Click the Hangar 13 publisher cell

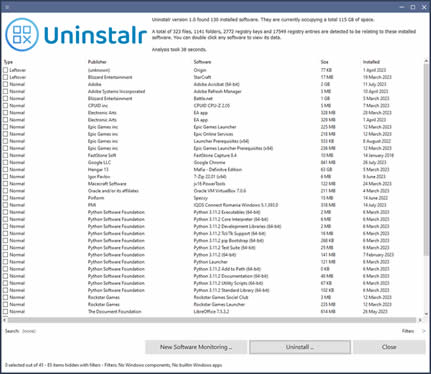(x=98, y=169)
